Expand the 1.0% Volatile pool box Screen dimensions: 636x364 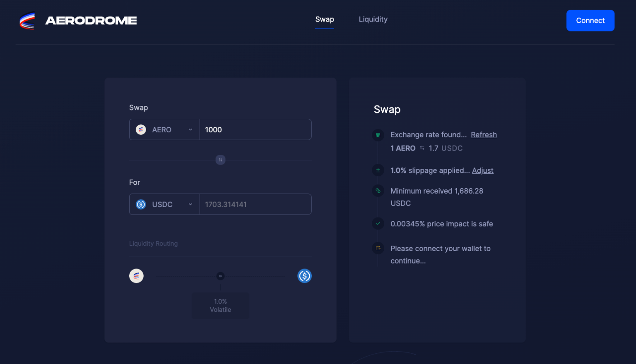click(220, 306)
